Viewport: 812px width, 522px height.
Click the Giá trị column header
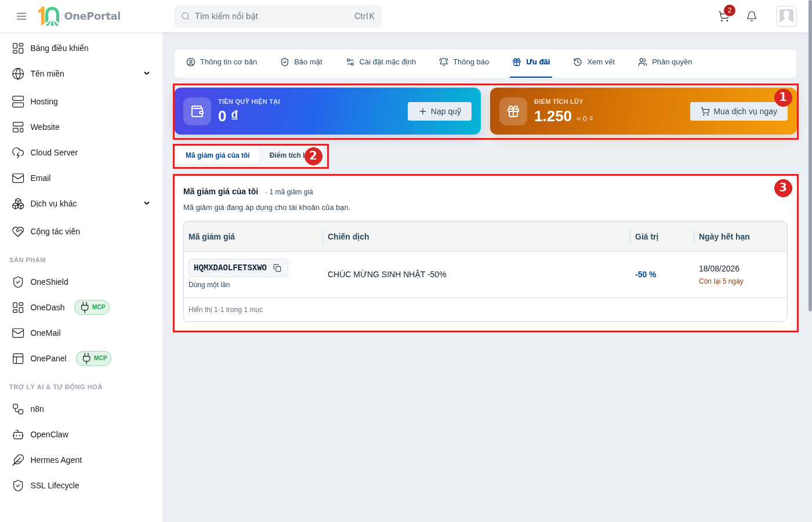tap(662, 237)
